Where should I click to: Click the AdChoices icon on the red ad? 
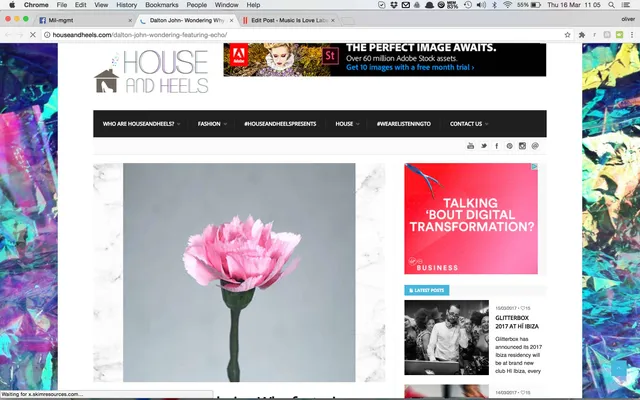(x=534, y=167)
